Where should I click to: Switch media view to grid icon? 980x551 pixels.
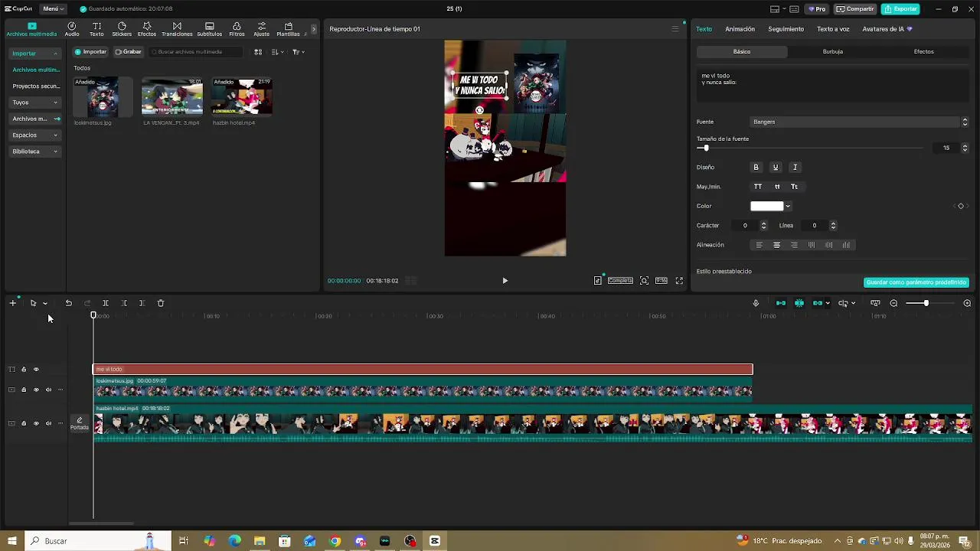tap(258, 52)
